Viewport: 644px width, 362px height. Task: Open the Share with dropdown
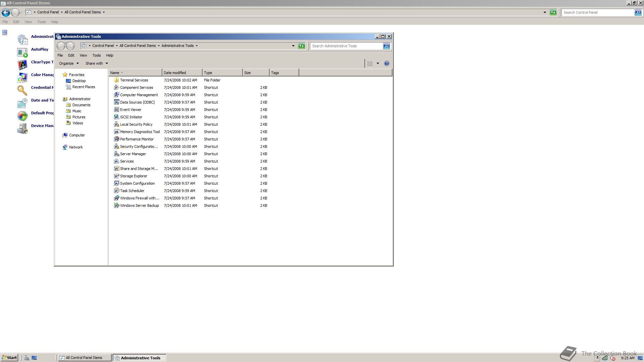coord(97,63)
